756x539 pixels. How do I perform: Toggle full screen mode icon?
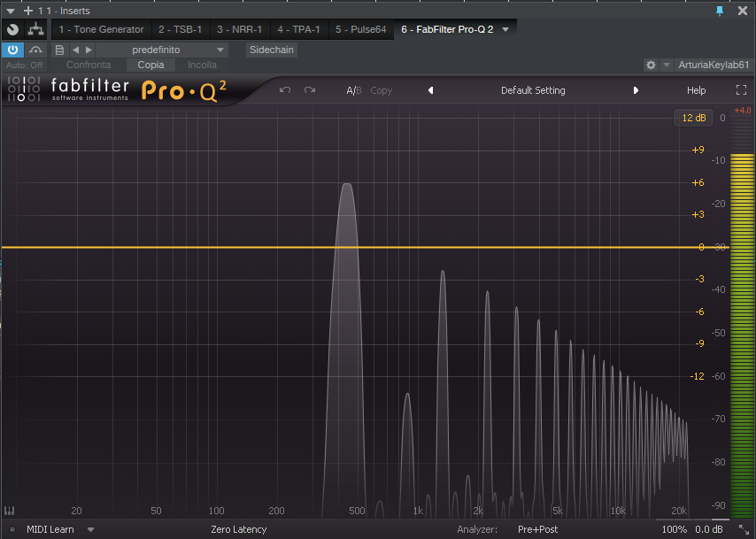pyautogui.click(x=742, y=90)
